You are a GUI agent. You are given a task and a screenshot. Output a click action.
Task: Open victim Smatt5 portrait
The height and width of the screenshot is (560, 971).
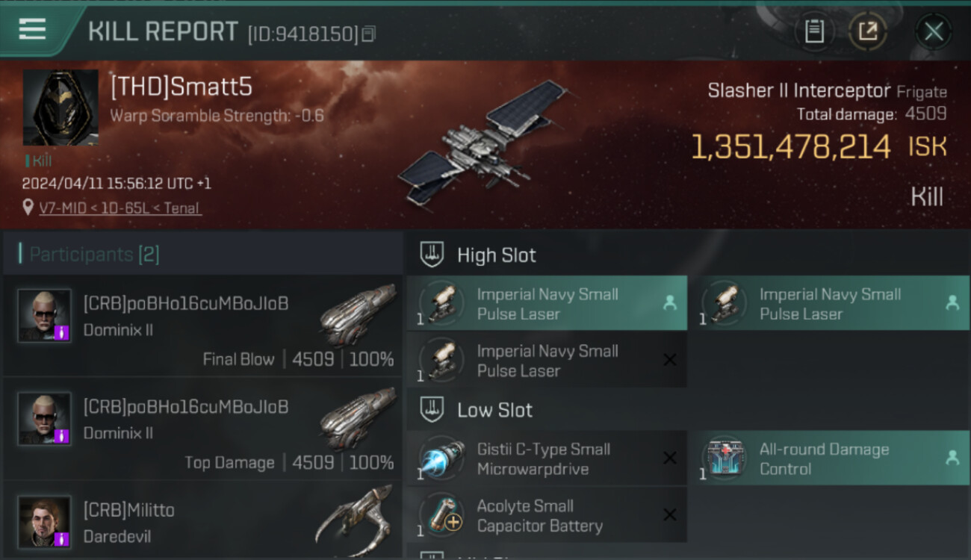click(x=61, y=108)
